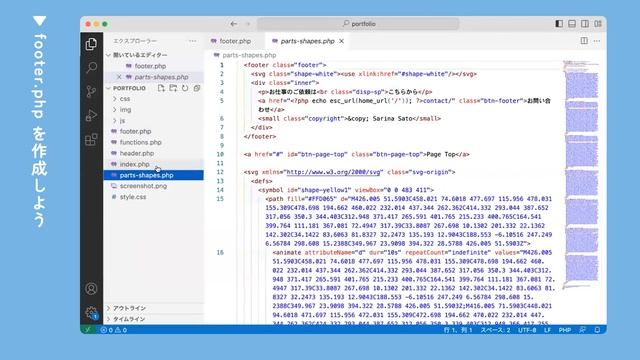Place the cursor on code line 10, the 'Page Top' anchor line
This screenshot has width=640, height=360.
click(356, 154)
